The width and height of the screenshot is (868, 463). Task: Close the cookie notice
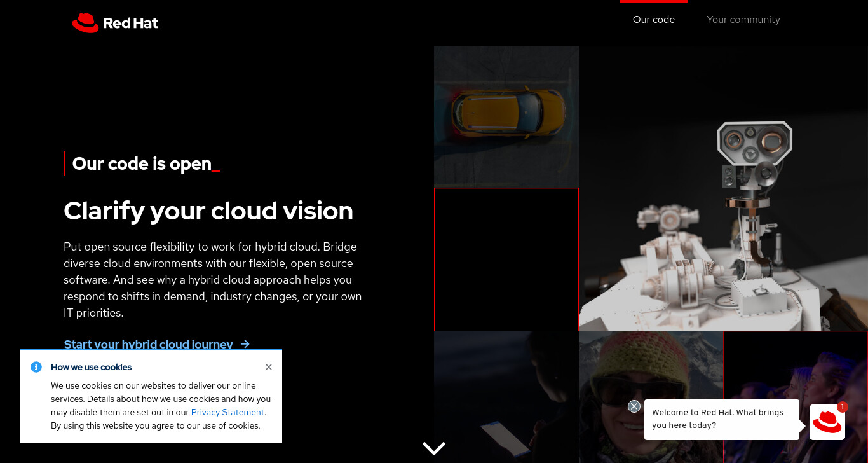point(269,367)
